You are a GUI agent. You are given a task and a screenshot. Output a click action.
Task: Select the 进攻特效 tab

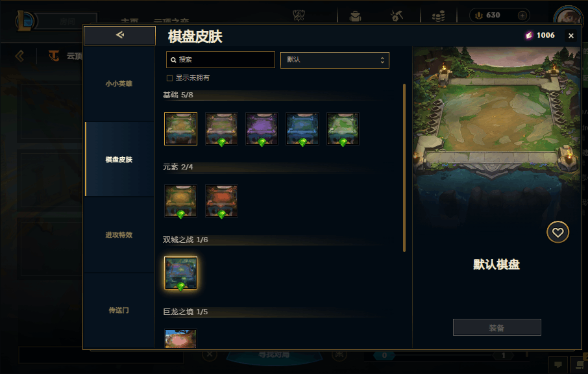(119, 235)
